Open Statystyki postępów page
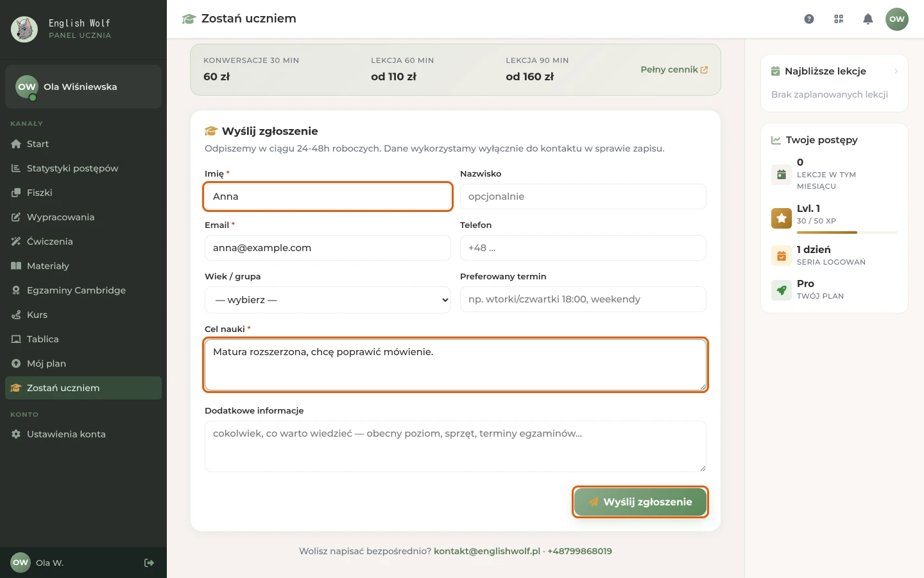Viewport: 924px width, 578px height. click(x=83, y=168)
